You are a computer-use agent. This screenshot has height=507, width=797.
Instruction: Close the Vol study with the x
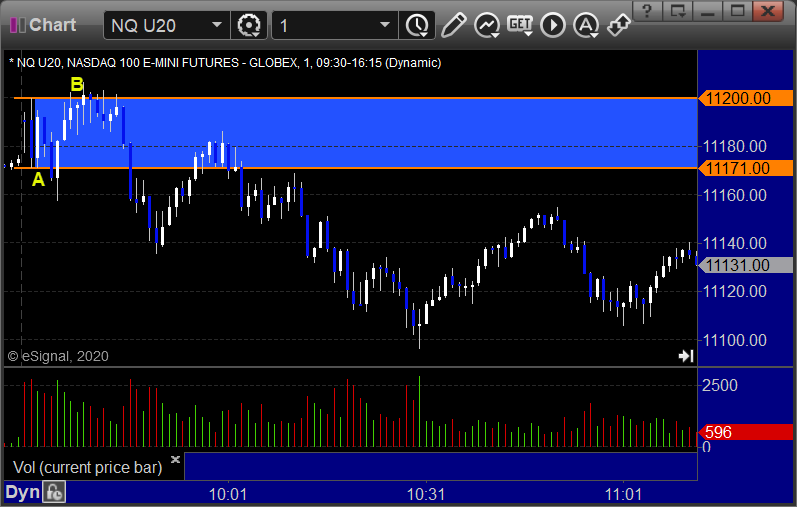pos(175,459)
